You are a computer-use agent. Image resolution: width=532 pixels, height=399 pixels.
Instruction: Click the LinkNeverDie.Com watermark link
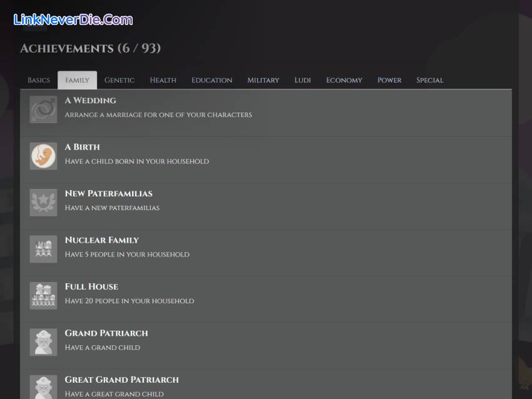[x=73, y=19]
